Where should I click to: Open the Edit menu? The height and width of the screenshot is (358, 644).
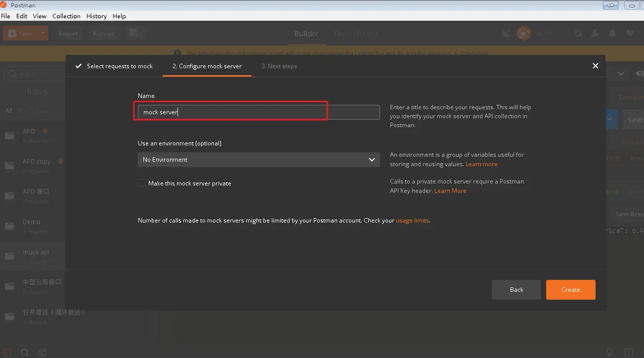click(x=22, y=16)
